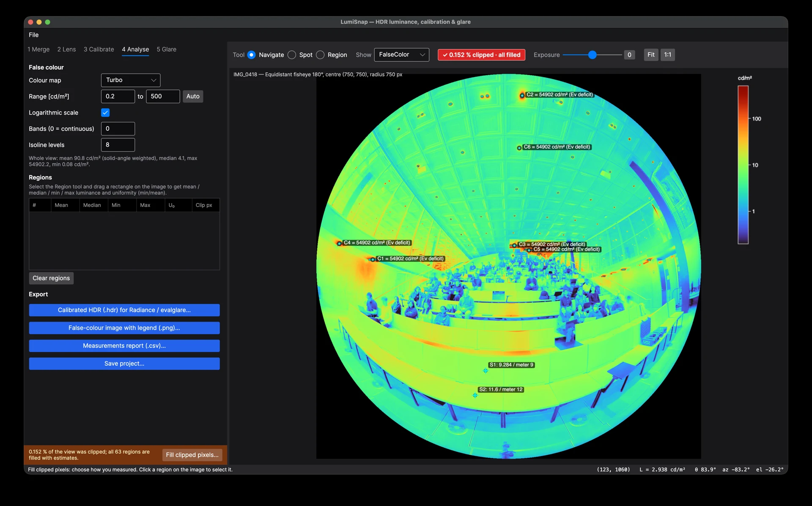Click the clipped percentage status badge

481,55
